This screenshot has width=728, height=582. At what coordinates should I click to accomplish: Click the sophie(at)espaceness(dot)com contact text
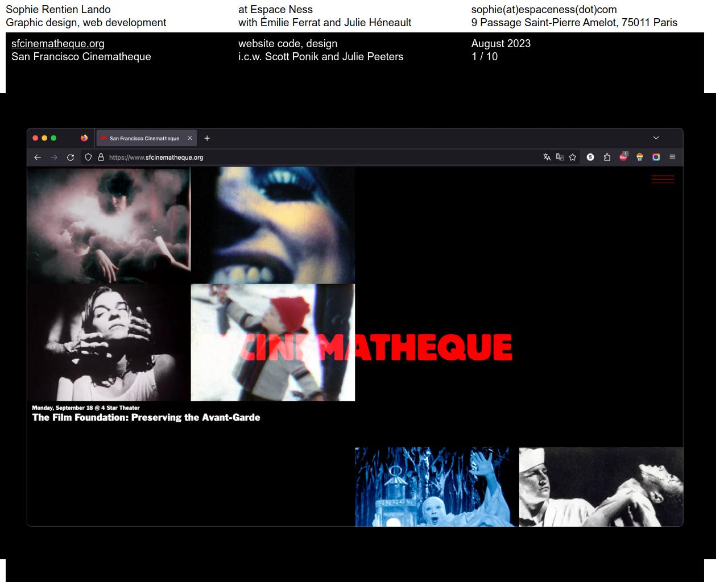coord(544,10)
